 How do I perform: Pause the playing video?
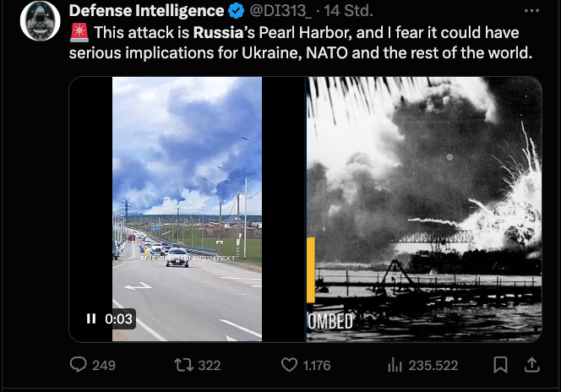tap(91, 318)
